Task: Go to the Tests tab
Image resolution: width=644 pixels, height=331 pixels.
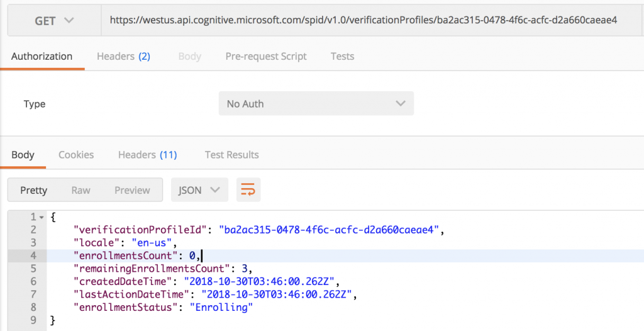Action: (x=342, y=56)
